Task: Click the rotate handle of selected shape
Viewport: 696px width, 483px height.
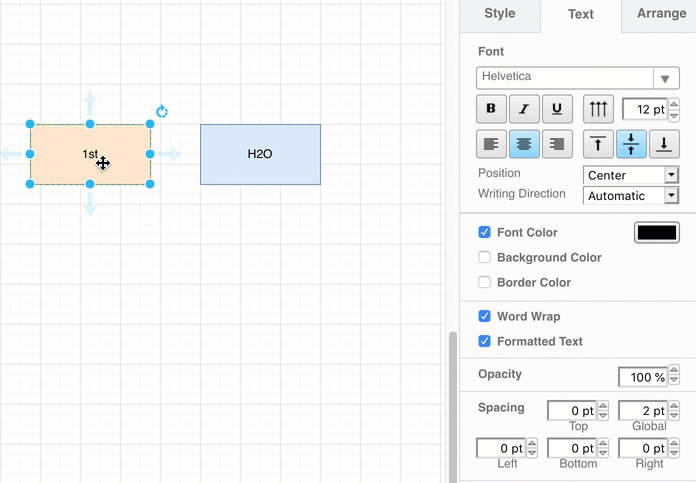Action: point(162,111)
